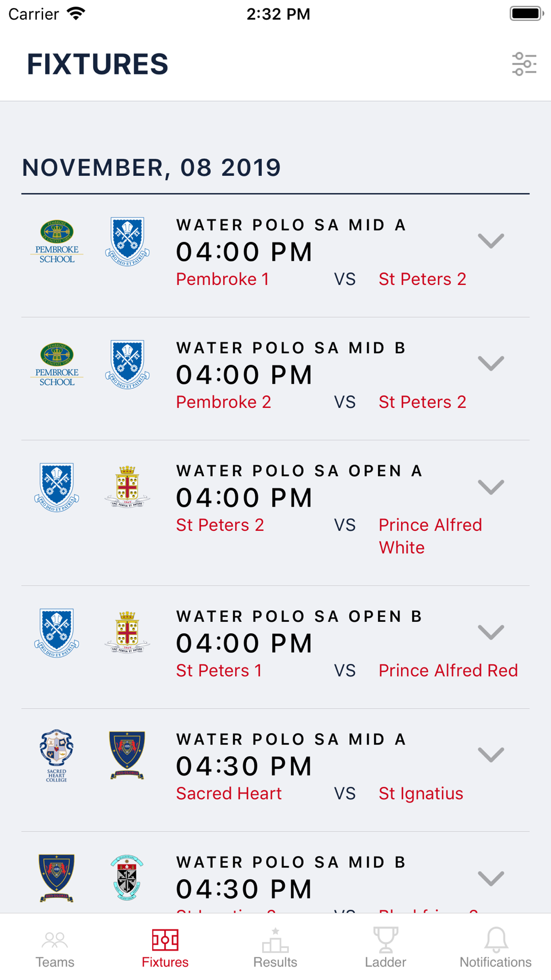Select the Sacred Heart team name
551x980 pixels.
pyautogui.click(x=229, y=793)
